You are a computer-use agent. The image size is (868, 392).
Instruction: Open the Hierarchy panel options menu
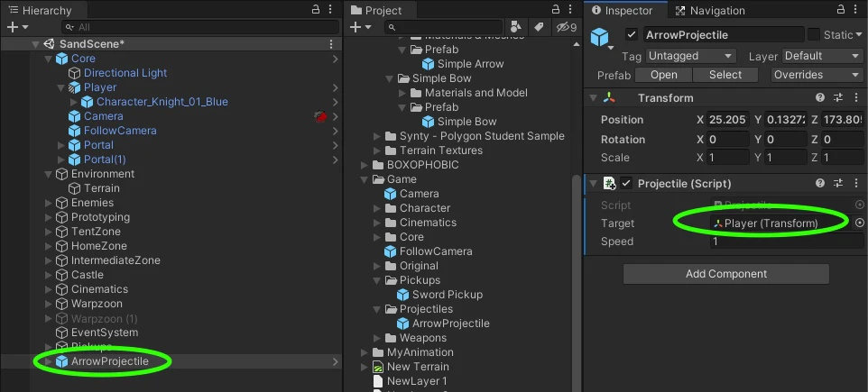pyautogui.click(x=330, y=9)
